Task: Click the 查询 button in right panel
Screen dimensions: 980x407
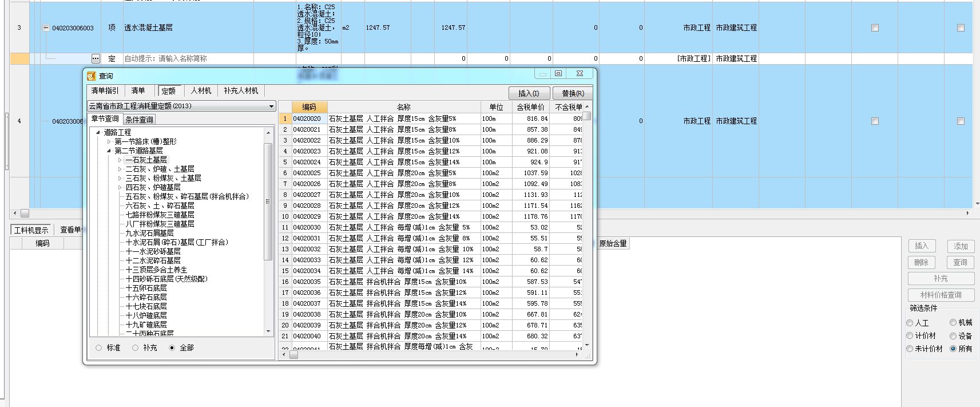Action: point(961,262)
